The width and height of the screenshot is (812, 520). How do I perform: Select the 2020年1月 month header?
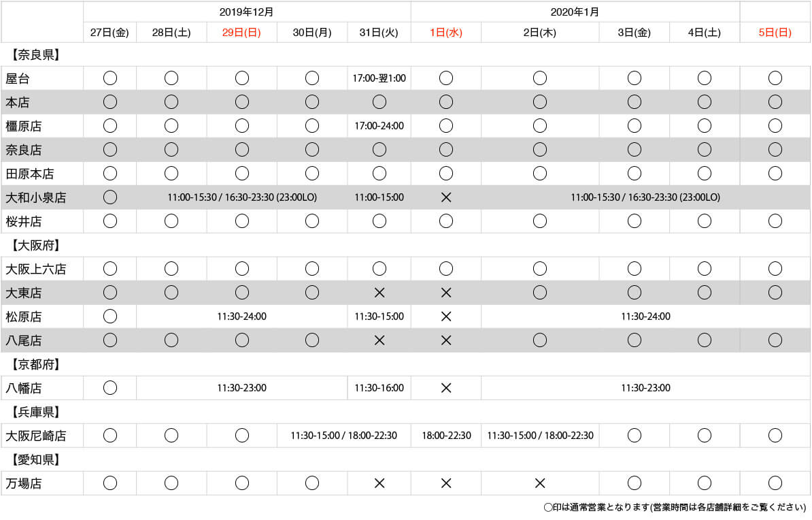coord(575,12)
